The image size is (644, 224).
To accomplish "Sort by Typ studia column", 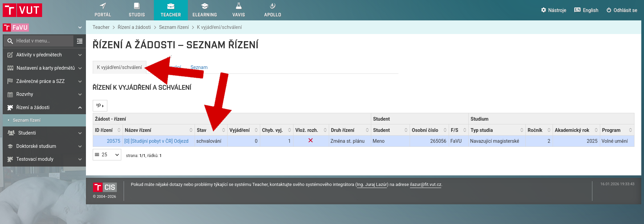I will [497, 130].
